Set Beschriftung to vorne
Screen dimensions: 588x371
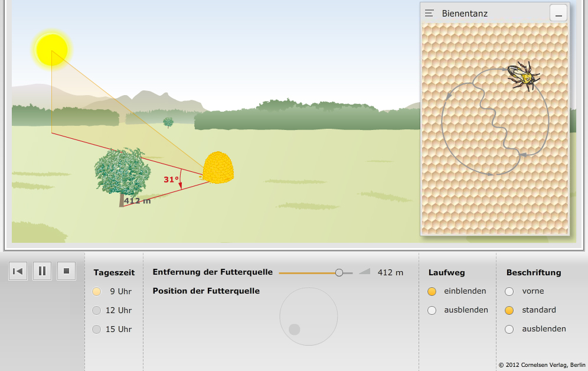click(x=509, y=291)
